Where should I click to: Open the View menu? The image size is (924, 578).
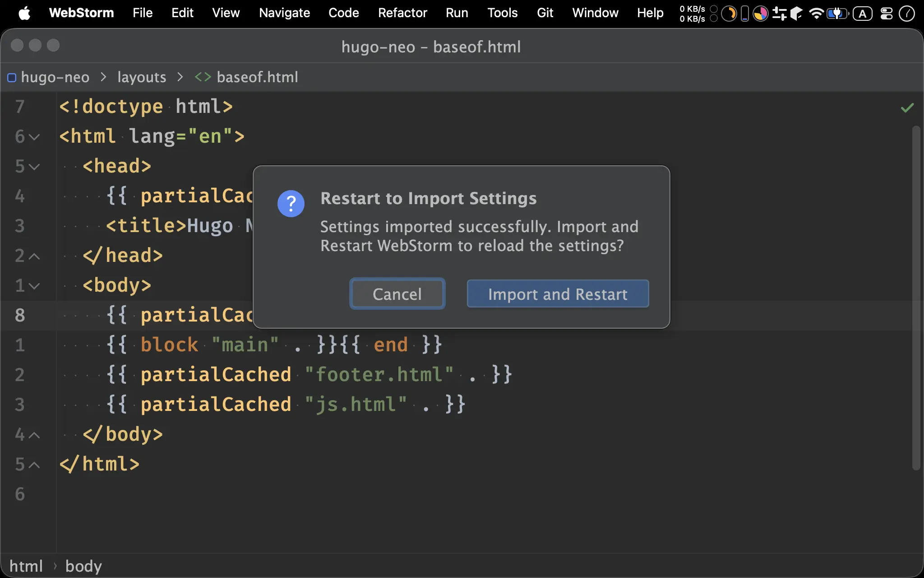click(x=226, y=13)
